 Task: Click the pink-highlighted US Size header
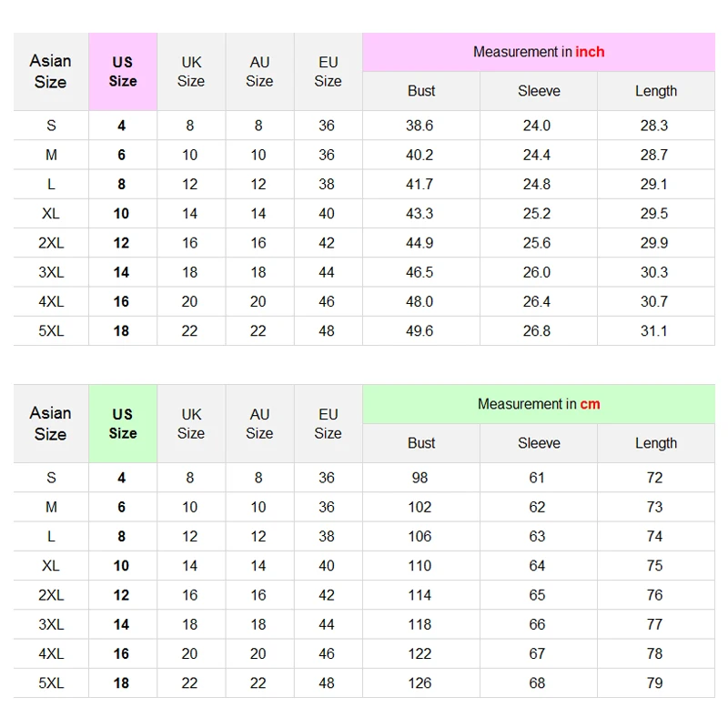click(x=123, y=72)
